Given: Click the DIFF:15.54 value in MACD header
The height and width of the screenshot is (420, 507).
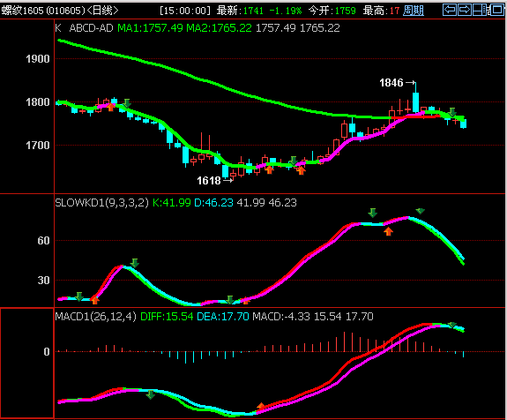Looking at the screenshot, I should click(167, 316).
